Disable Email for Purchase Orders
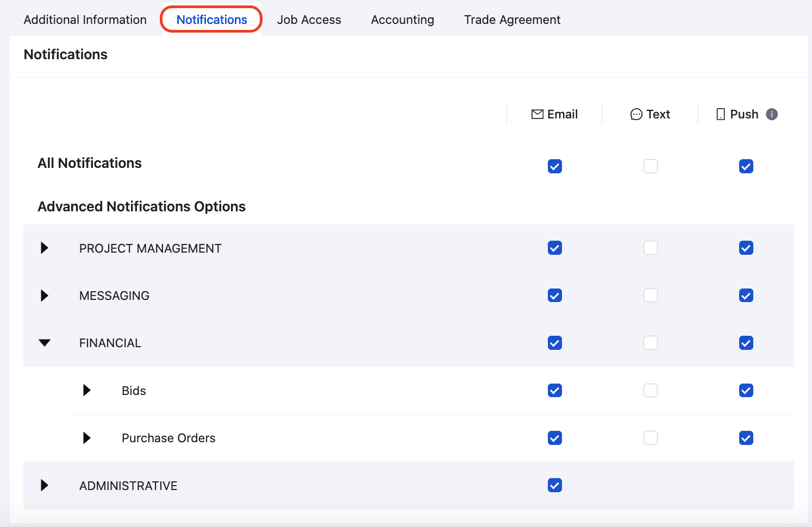 (555, 438)
